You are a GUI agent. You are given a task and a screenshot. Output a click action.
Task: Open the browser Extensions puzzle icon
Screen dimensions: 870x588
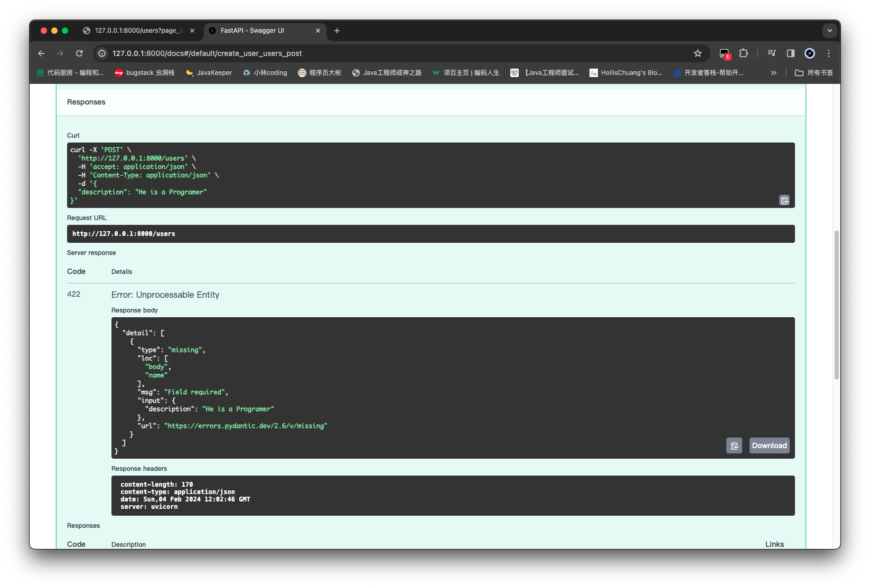[743, 53]
